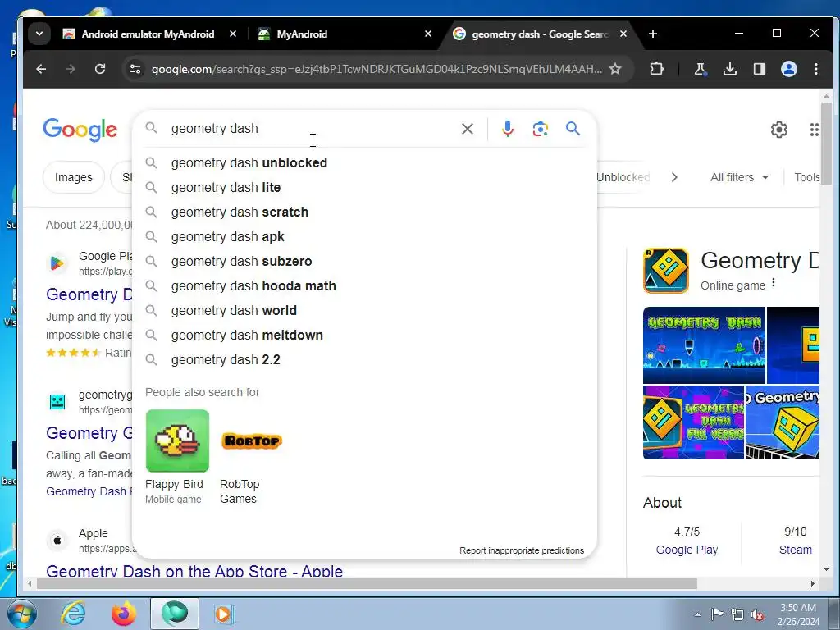Choose suggestion geometry dash subzero
This screenshot has height=630, width=840.
(x=364, y=262)
